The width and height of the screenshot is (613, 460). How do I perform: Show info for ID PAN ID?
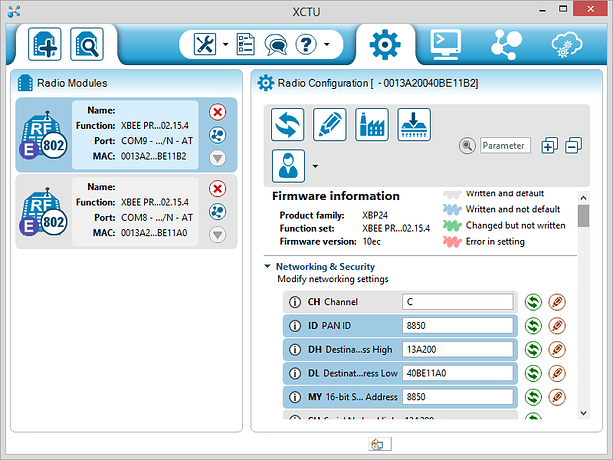click(295, 326)
